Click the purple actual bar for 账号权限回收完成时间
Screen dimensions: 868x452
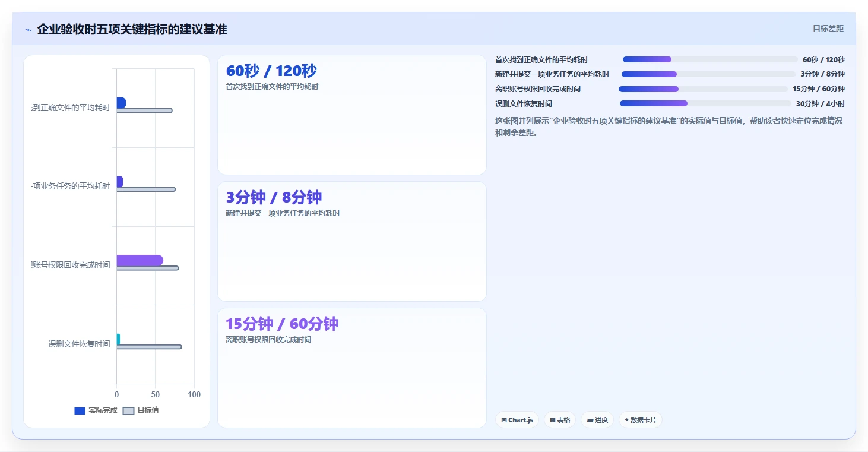140,260
